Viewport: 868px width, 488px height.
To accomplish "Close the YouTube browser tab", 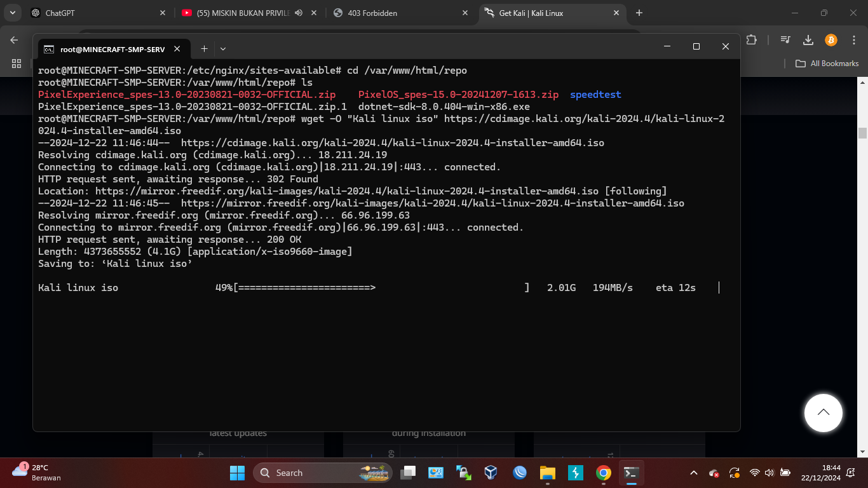I will (x=313, y=13).
